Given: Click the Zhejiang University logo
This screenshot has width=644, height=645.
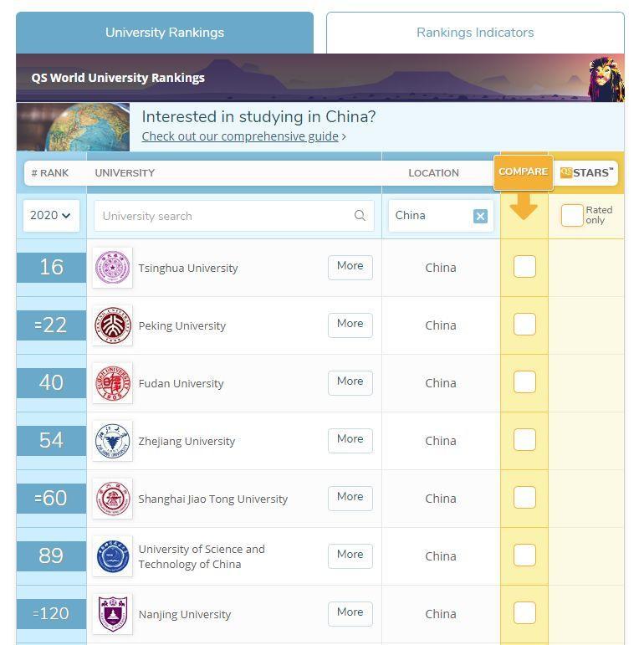Looking at the screenshot, I should point(112,441).
